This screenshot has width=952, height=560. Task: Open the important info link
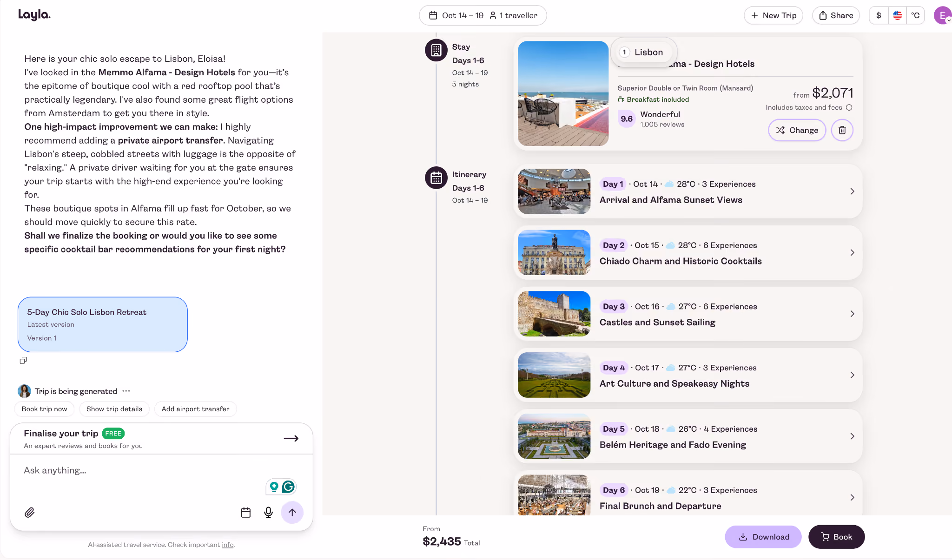pos(228,545)
